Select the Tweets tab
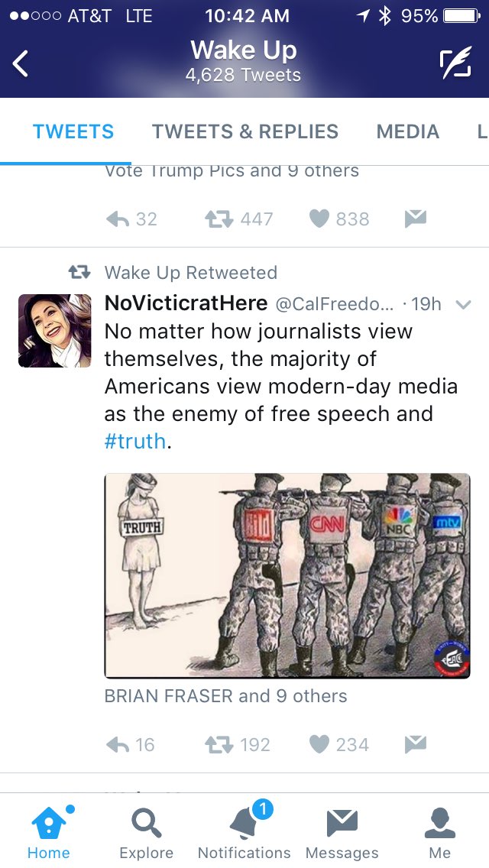The image size is (489, 868). [x=73, y=131]
